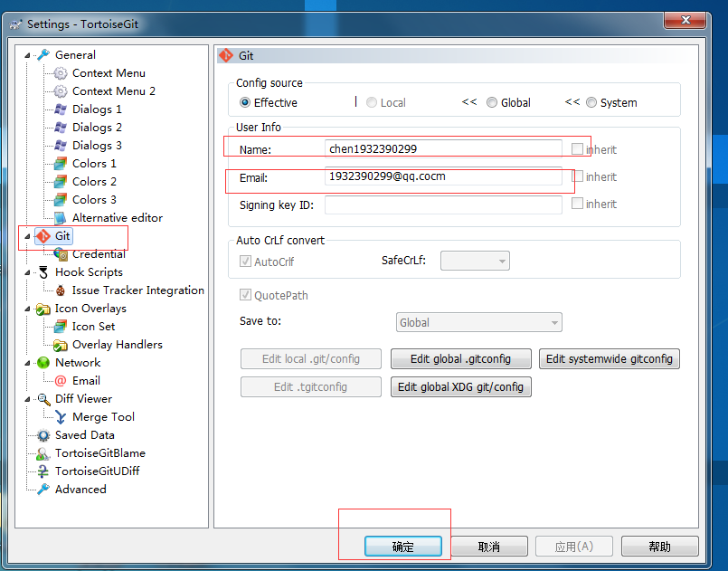
Task: Click the Signing key ID input field
Action: click(x=443, y=205)
